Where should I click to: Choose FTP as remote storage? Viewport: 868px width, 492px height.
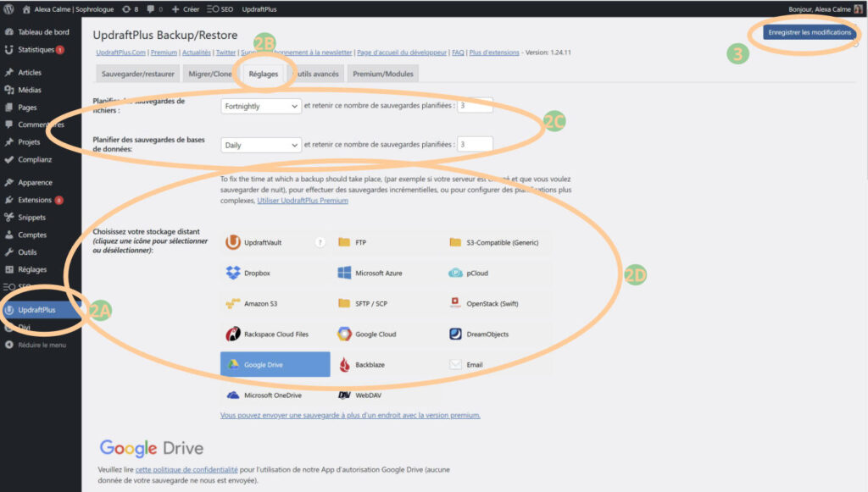(387, 242)
